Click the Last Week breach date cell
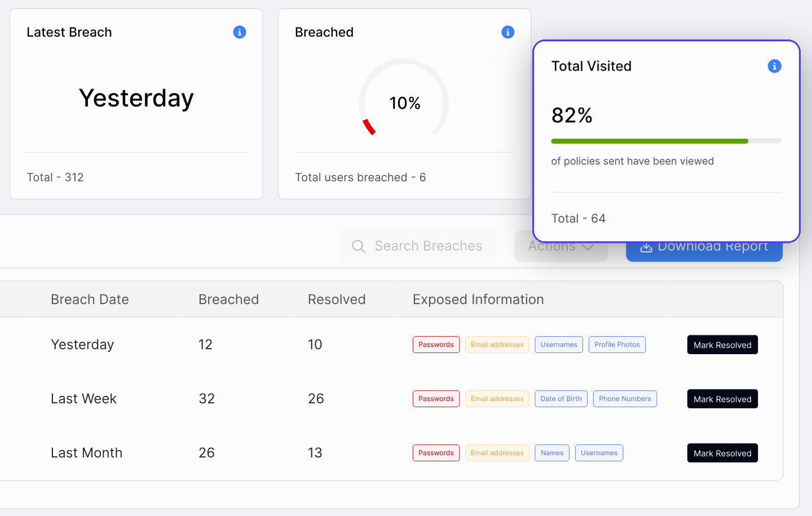812x516 pixels. coord(83,399)
